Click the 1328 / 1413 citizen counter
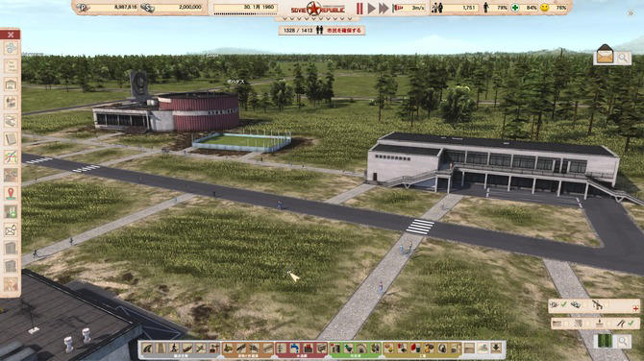 (x=298, y=31)
